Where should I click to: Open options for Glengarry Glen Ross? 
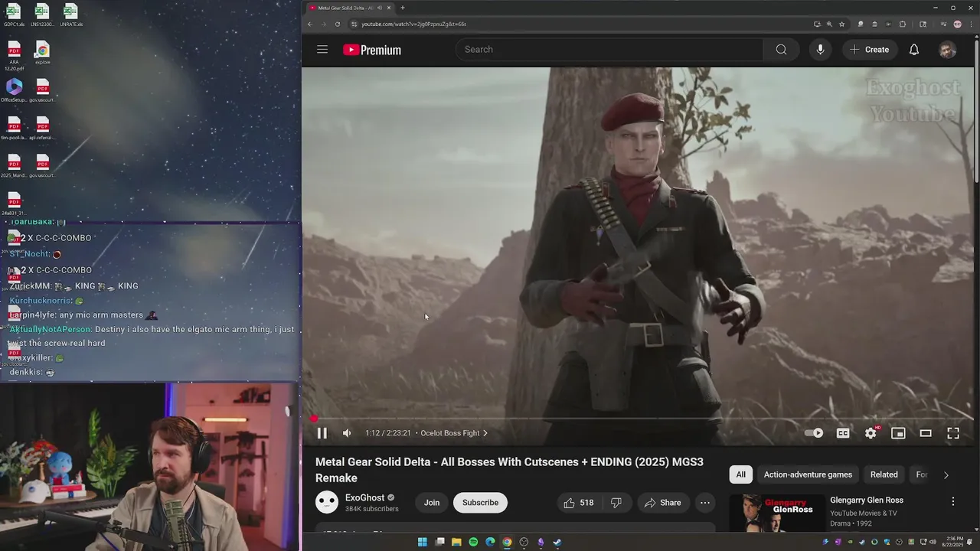pyautogui.click(x=953, y=501)
